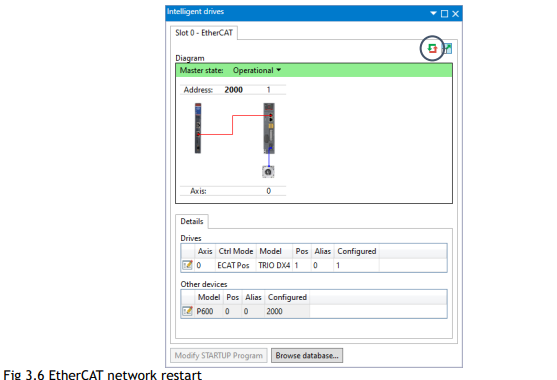Viewport: 557px width, 380px height.
Task: Click the Modify STARTUP Program button
Action: 219,355
